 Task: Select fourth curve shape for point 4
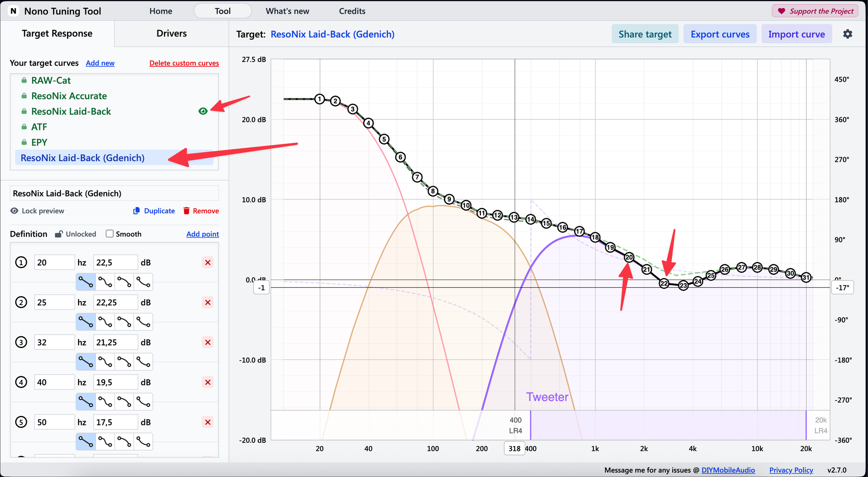tap(143, 402)
